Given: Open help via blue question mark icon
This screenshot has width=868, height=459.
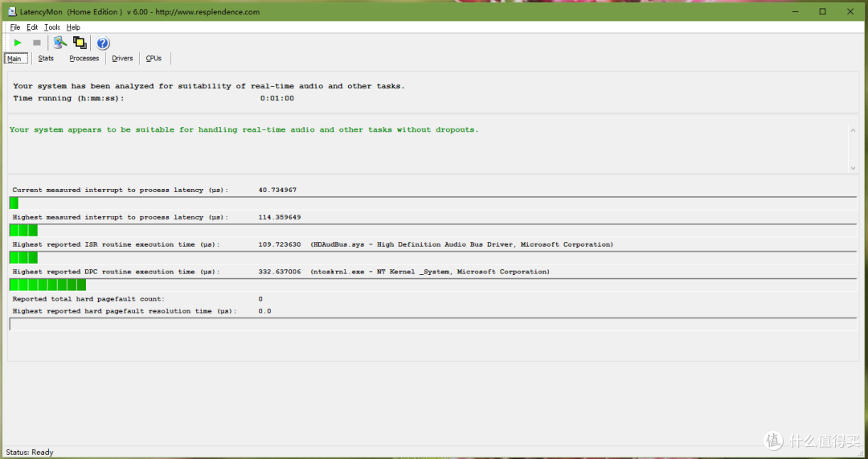Looking at the screenshot, I should (102, 43).
